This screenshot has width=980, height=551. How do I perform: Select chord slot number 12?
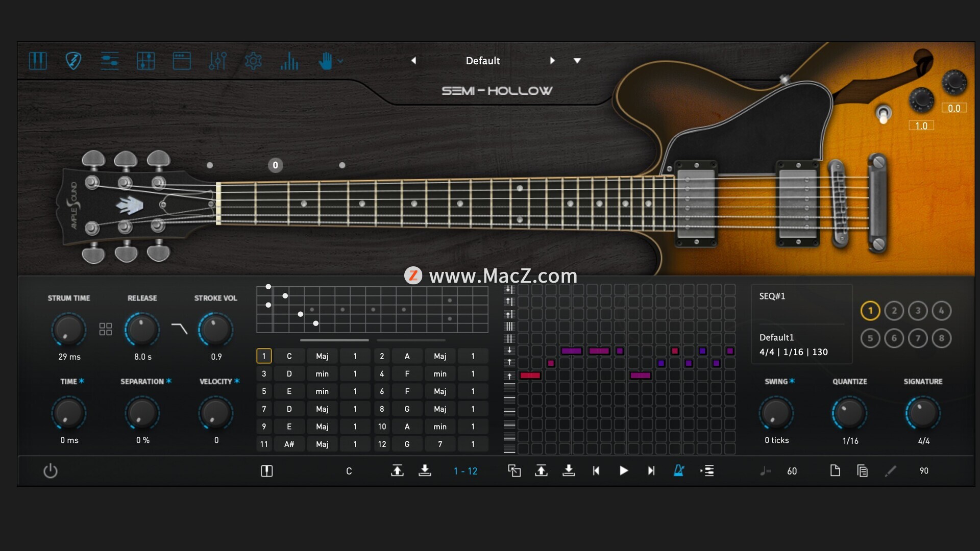coord(382,444)
